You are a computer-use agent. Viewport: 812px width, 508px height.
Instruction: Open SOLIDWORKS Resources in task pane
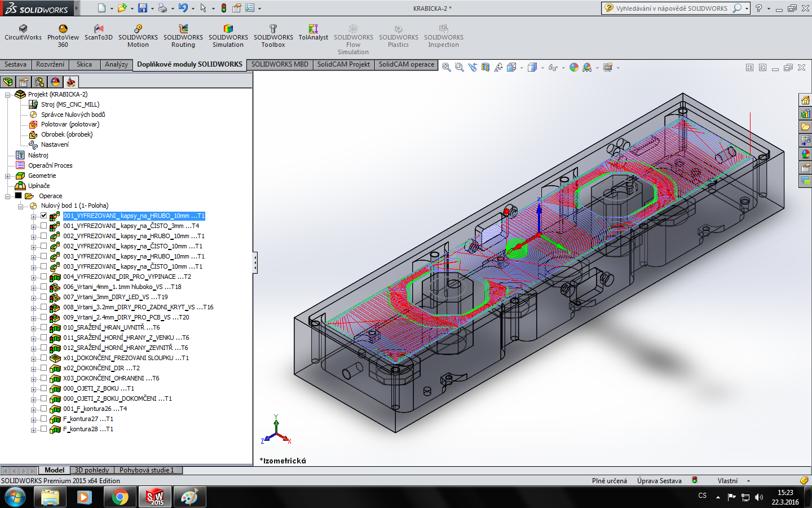click(805, 100)
